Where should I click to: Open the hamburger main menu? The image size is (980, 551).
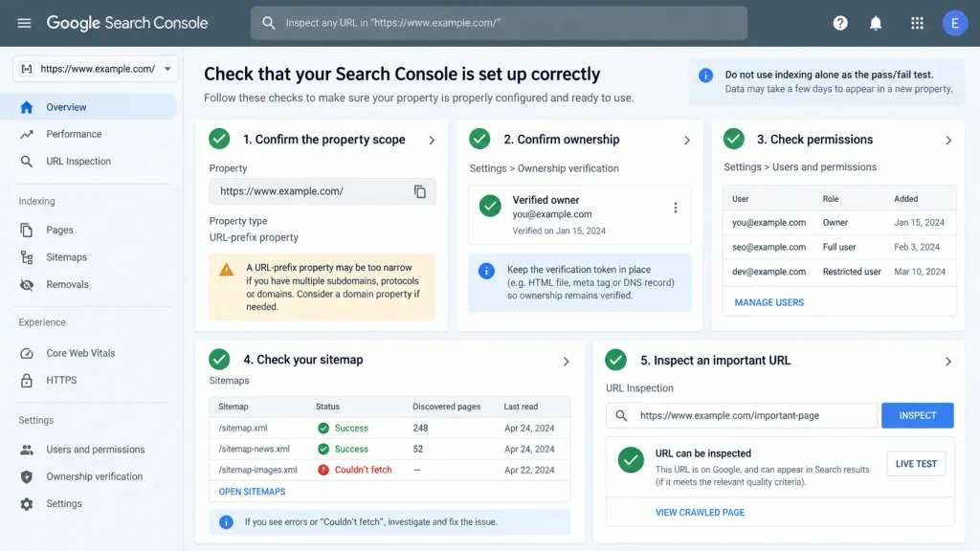[x=24, y=23]
